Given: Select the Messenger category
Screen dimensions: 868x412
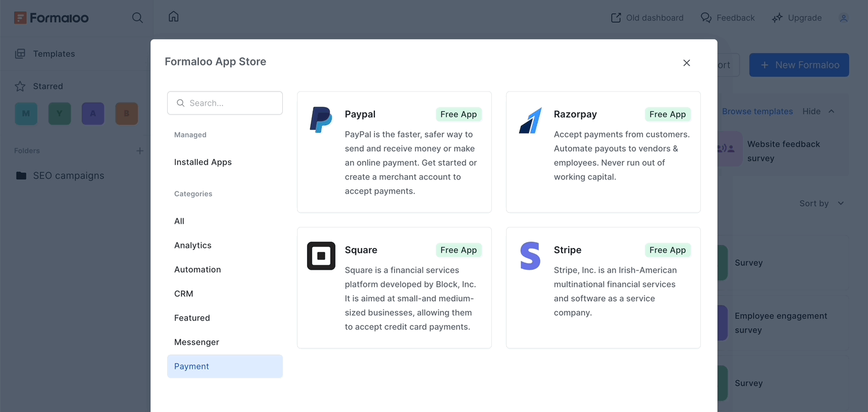Looking at the screenshot, I should 197,342.
